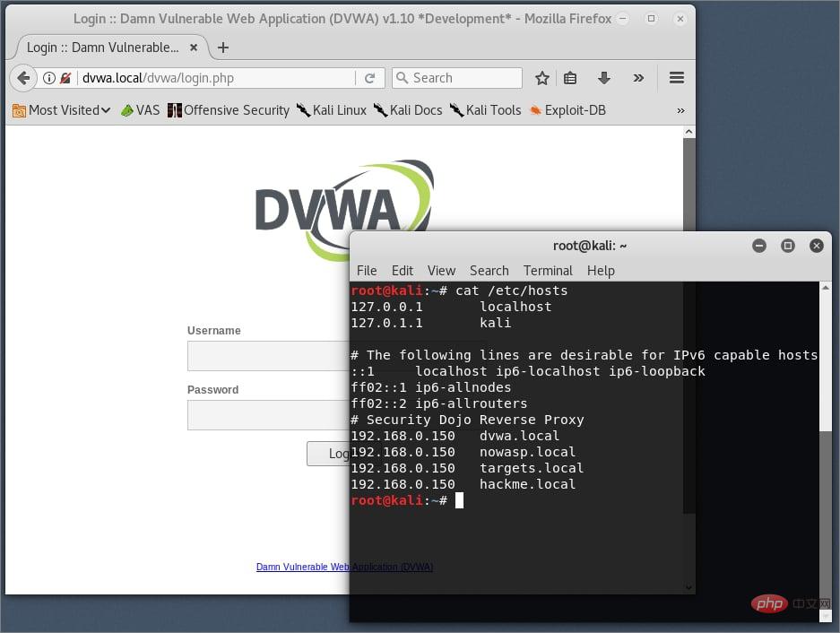Open the Downloads arrow icon
Screen dimensions: 840x633
(x=603, y=78)
